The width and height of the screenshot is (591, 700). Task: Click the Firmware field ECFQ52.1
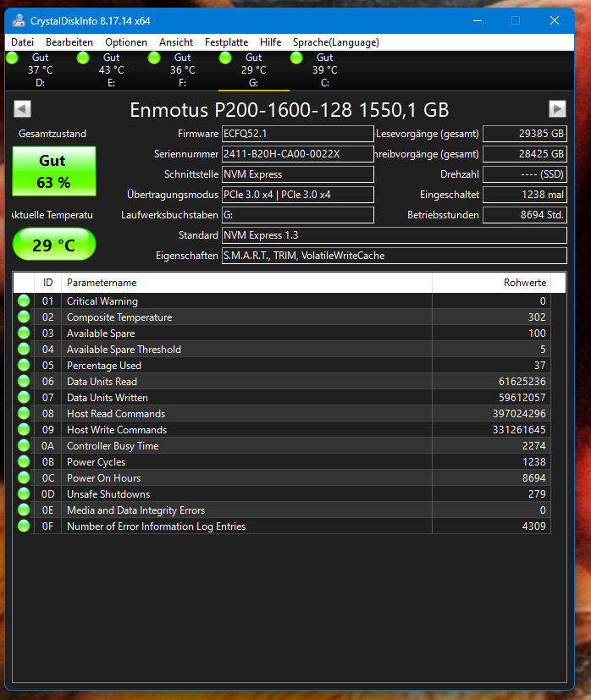(x=297, y=134)
